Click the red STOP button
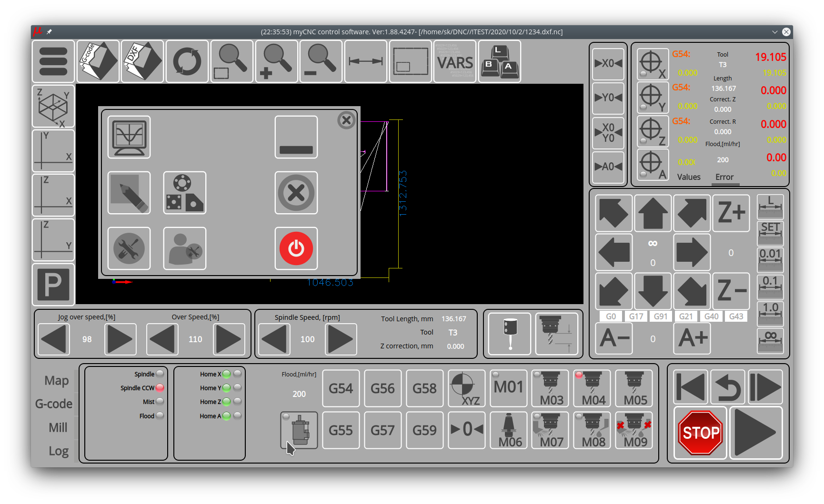Viewport: 824px width, 504px height. pyautogui.click(x=700, y=433)
